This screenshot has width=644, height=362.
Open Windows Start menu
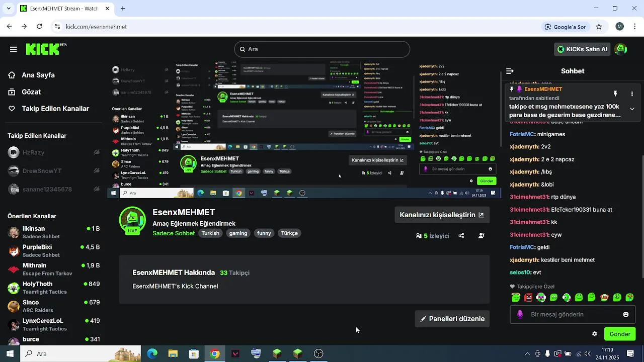(10, 353)
